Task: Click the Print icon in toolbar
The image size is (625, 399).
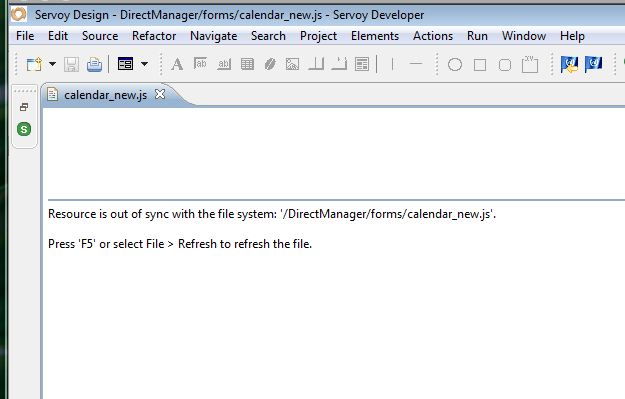Action: pos(94,64)
